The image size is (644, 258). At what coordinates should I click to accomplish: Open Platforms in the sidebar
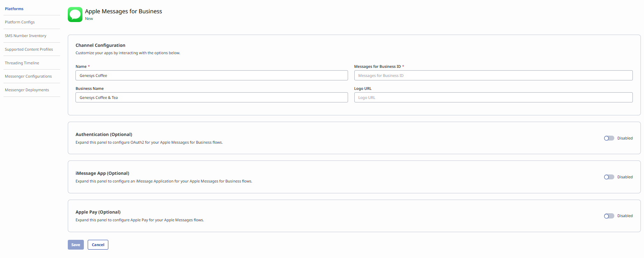point(14,9)
